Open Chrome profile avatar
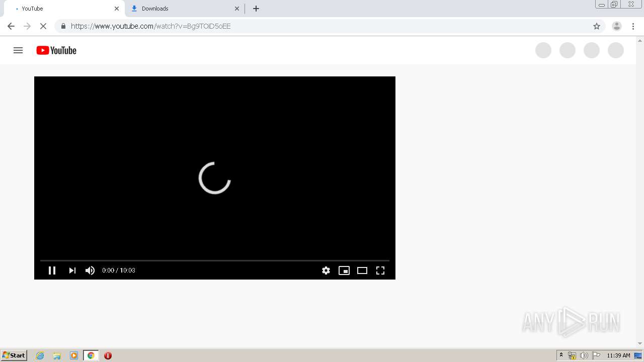644x362 pixels. [x=617, y=26]
